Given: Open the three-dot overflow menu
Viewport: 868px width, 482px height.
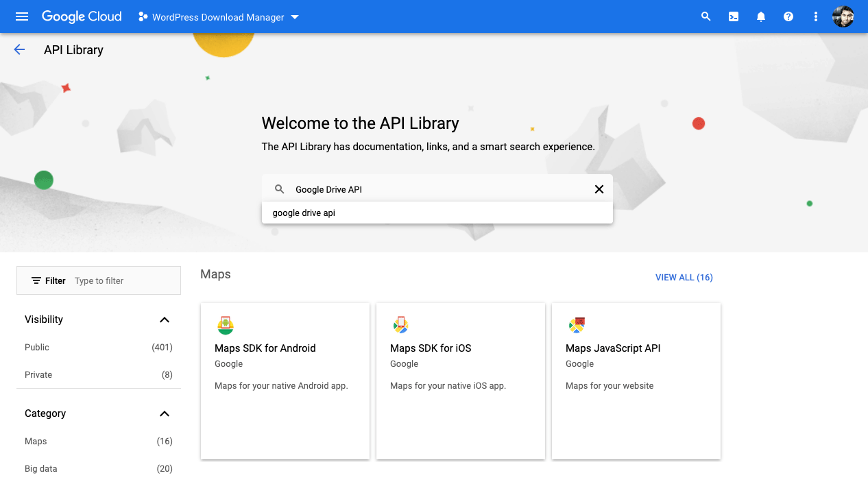Looking at the screenshot, I should (x=815, y=16).
